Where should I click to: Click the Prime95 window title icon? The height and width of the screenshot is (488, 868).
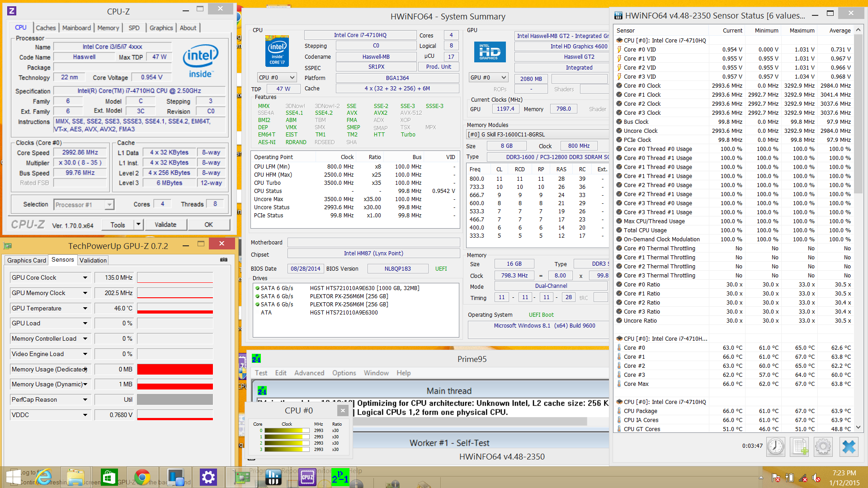point(256,359)
